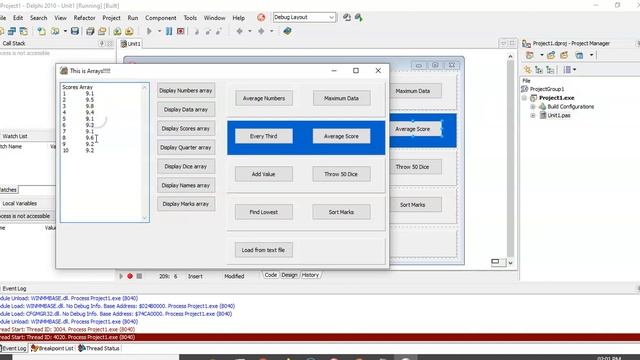Click the Set debug desktop icon
The height and width of the screenshot is (360, 640).
(x=359, y=17)
